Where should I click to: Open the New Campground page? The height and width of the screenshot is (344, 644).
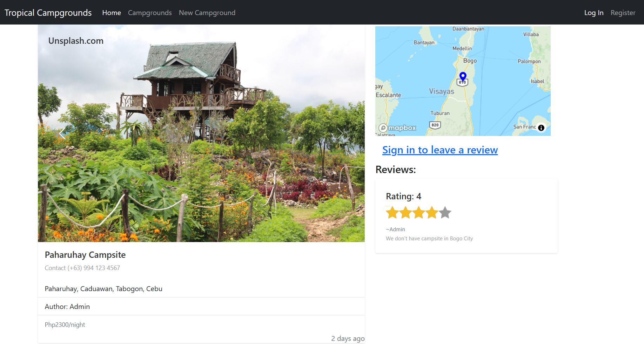(x=207, y=13)
